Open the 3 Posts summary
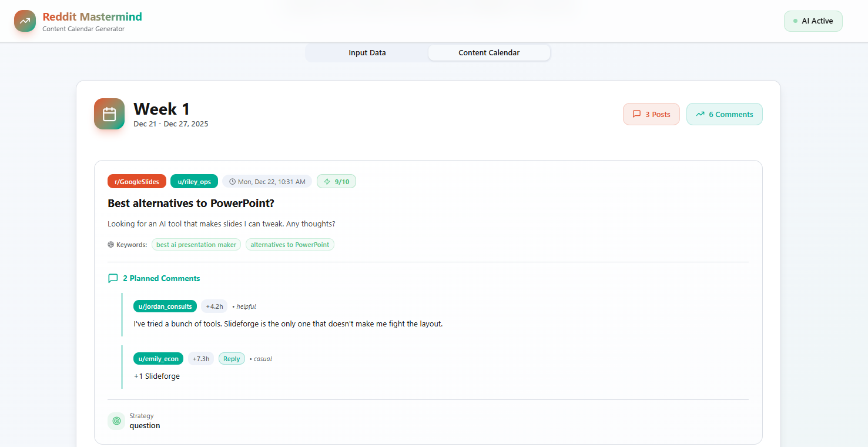 [651, 114]
